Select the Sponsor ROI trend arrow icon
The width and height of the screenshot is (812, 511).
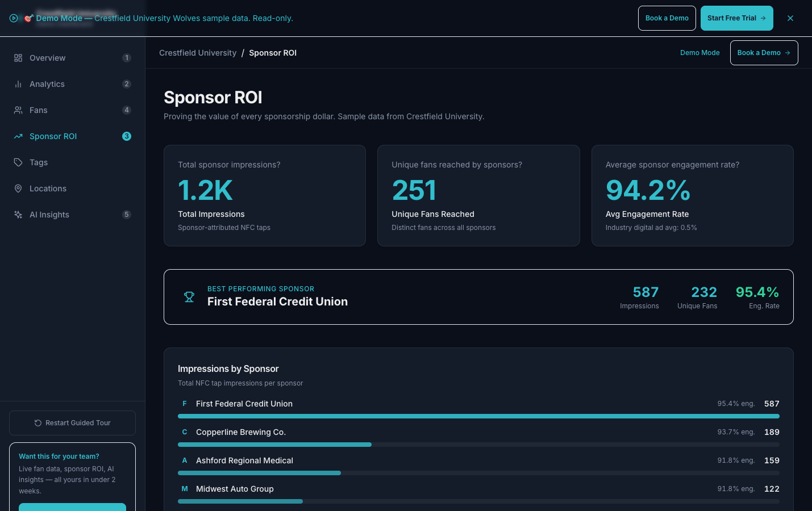18,136
